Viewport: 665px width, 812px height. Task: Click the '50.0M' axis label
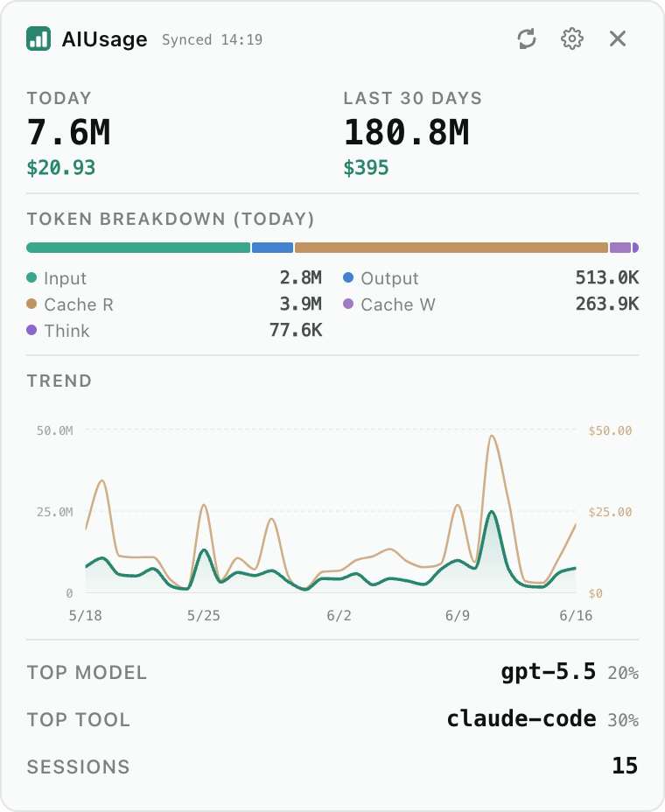pos(55,430)
